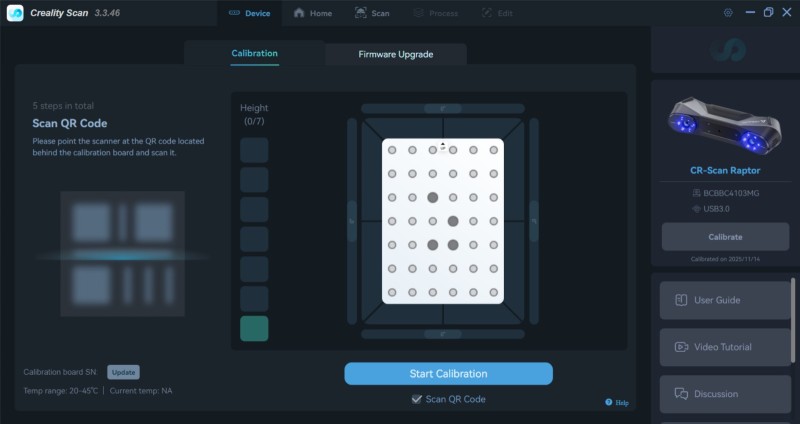Viewport: 800px width, 424px height.
Task: Click the 'Calibrated on 2025/11/14' text
Action: [x=725, y=259]
